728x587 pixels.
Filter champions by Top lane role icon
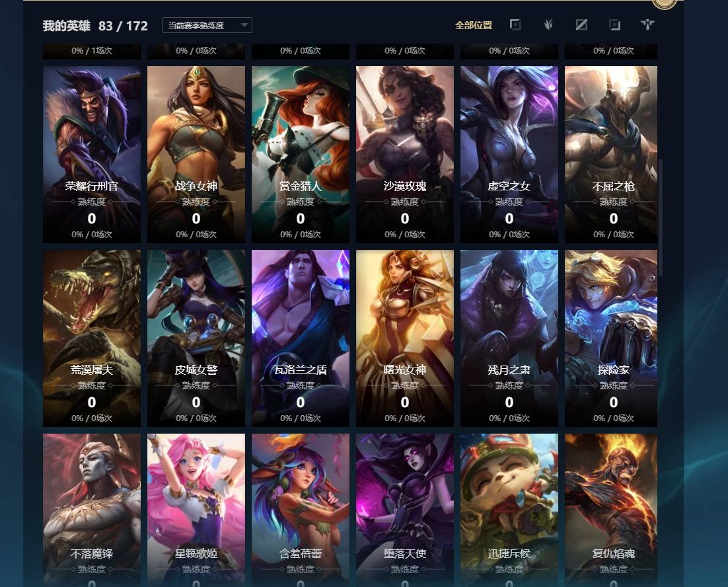point(515,24)
